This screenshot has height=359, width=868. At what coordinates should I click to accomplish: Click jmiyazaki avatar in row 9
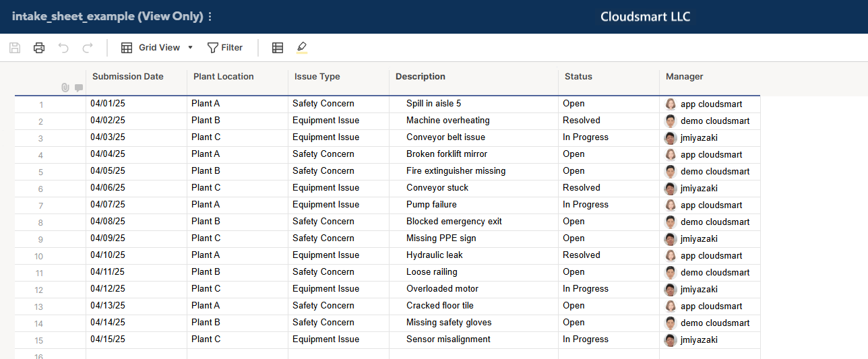(x=671, y=239)
